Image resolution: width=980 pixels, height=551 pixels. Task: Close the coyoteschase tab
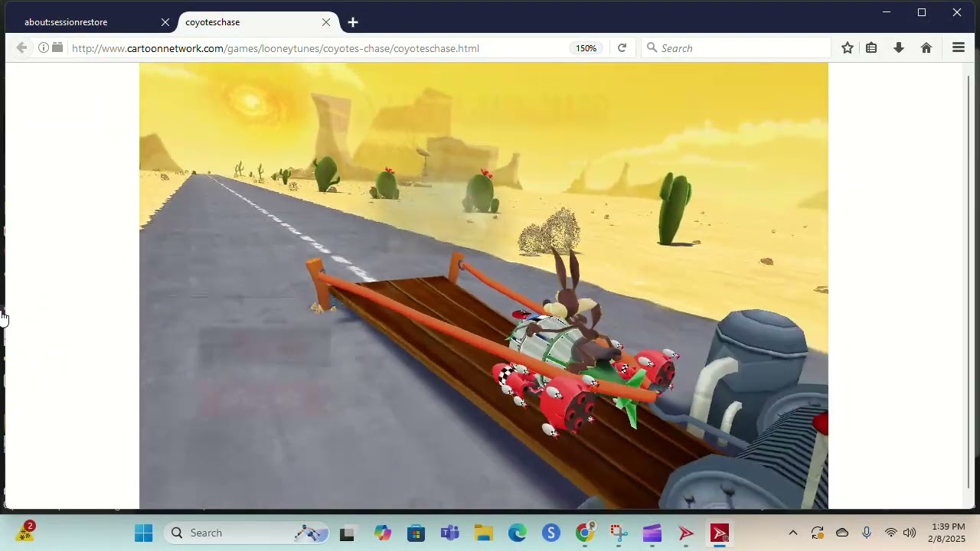click(x=326, y=22)
